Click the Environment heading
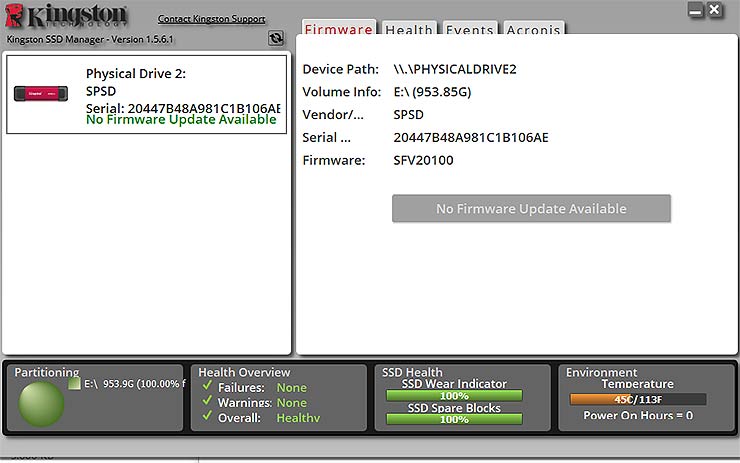The image size is (740, 463). 601,372
